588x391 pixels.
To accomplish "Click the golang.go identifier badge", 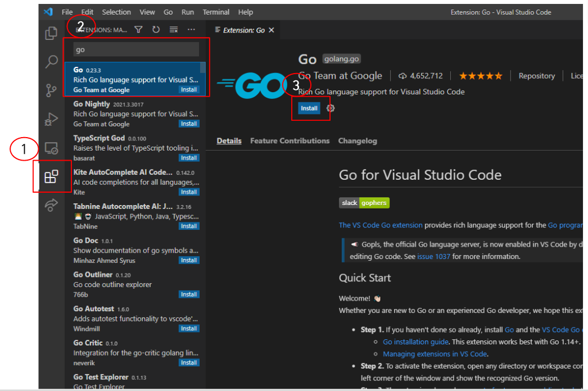I will (x=341, y=59).
